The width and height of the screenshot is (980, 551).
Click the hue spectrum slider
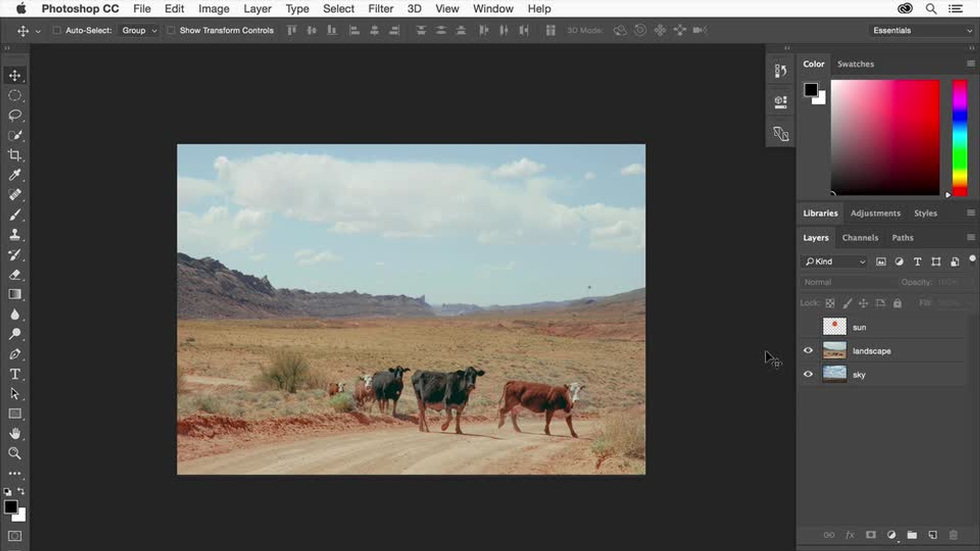[x=960, y=138]
